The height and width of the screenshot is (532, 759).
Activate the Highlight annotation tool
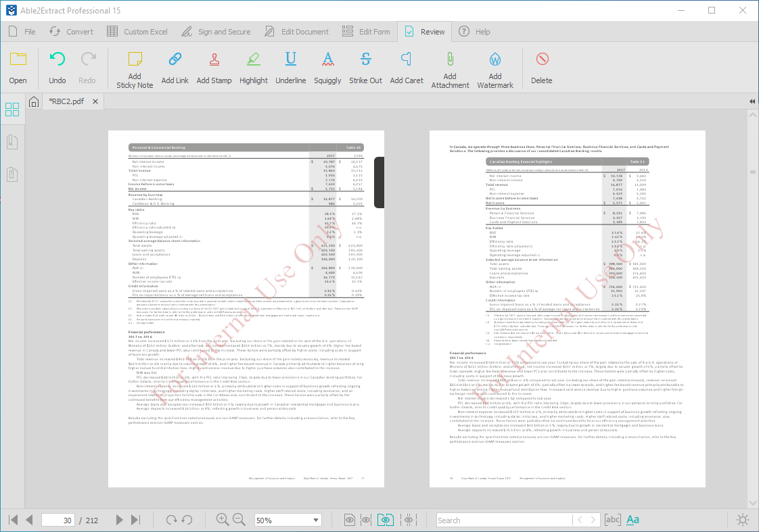[x=254, y=69]
